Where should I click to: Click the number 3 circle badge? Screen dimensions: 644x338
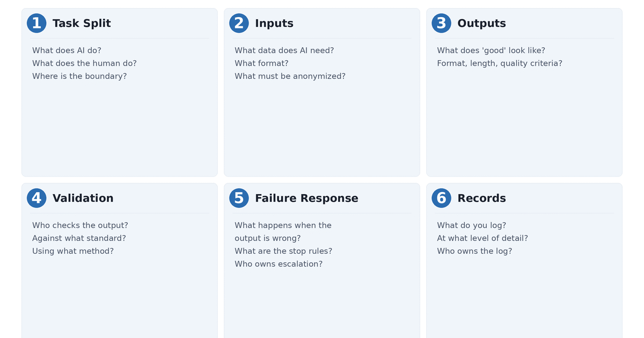pos(441,23)
